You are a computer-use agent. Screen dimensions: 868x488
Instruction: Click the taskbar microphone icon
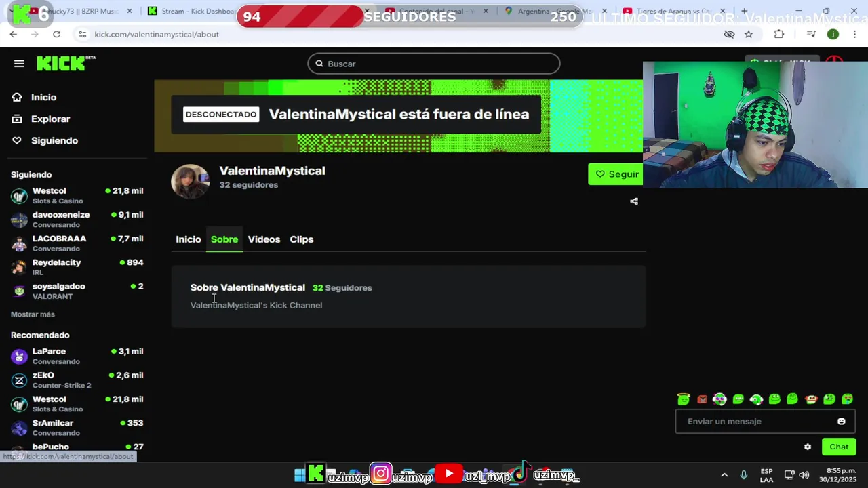tap(744, 475)
